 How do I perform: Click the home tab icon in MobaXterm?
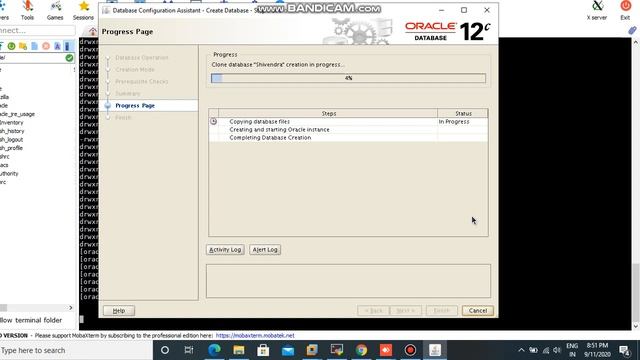click(x=92, y=31)
